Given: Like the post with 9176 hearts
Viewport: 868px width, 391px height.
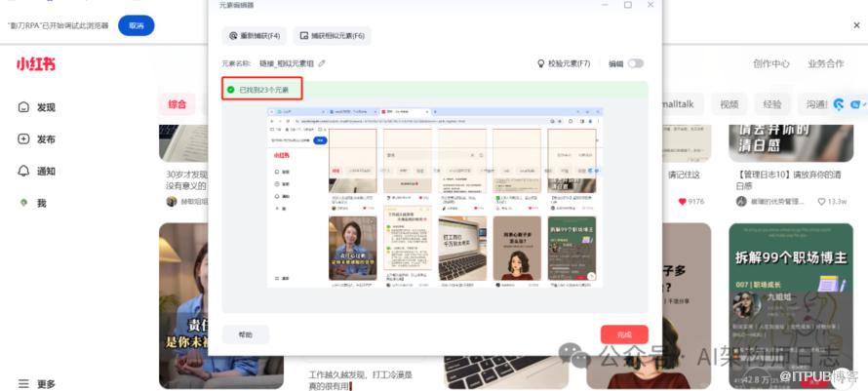Looking at the screenshot, I should point(682,201).
